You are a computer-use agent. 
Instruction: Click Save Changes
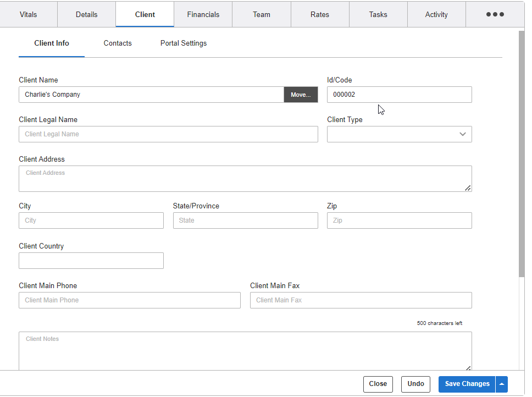pyautogui.click(x=466, y=384)
